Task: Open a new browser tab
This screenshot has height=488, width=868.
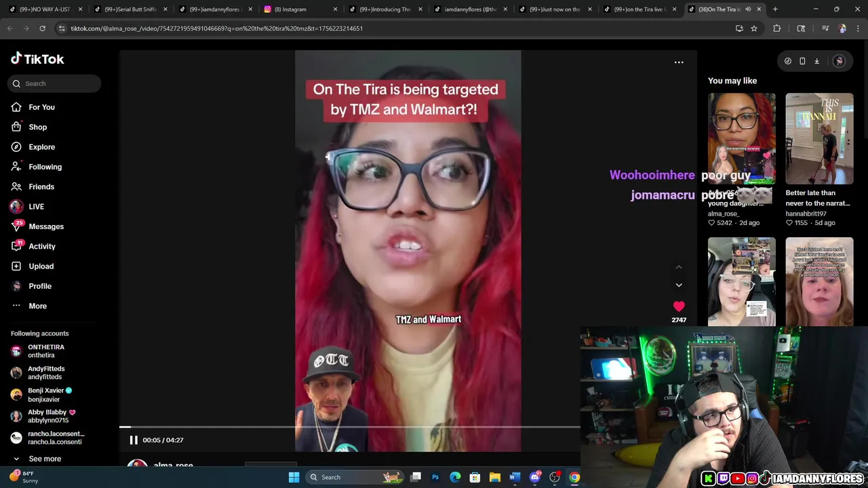Action: tap(775, 9)
